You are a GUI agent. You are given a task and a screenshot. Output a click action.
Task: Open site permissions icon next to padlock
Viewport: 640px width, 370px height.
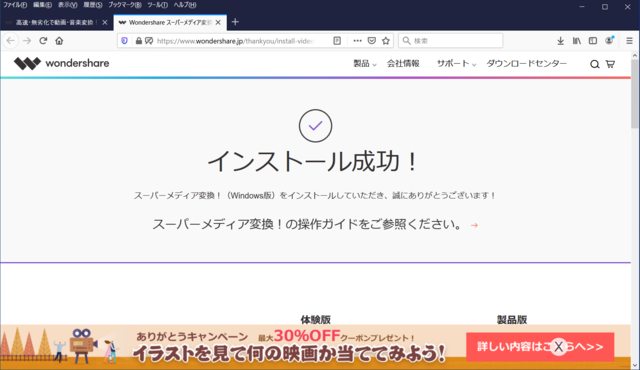pos(149,41)
